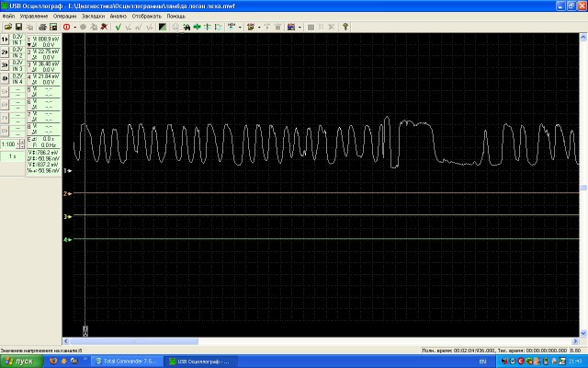The height and width of the screenshot is (368, 588).
Task: Click the grayed circle record icon
Action: (x=84, y=27)
